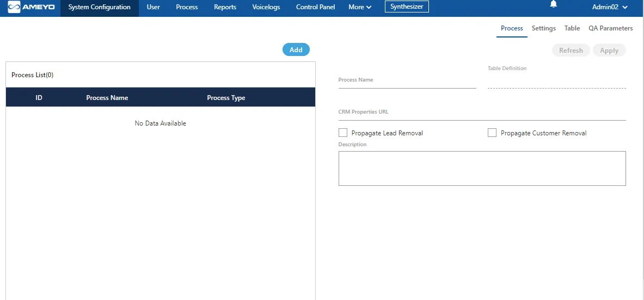Screen dimensions: 644x300
Task: Open the System Configuration menu
Action: point(100,7)
